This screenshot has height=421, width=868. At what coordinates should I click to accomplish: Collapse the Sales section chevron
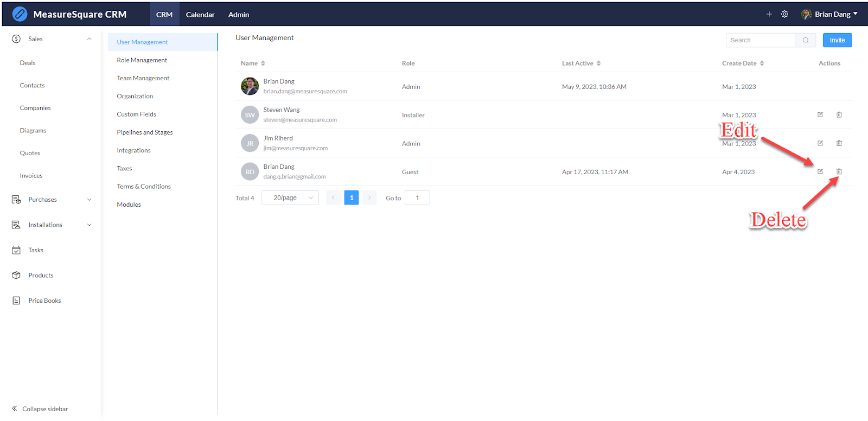tap(89, 39)
